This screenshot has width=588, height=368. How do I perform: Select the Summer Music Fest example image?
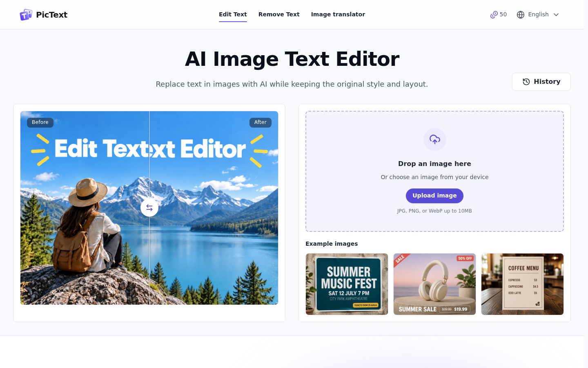point(347,284)
